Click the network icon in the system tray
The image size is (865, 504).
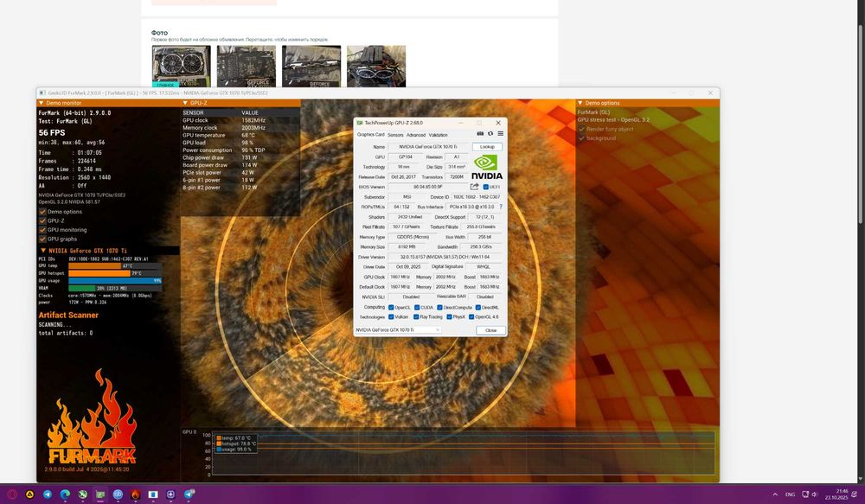pos(805,494)
